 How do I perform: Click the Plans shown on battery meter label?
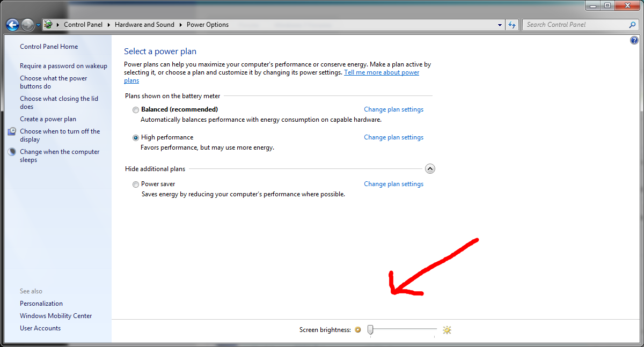tap(173, 96)
